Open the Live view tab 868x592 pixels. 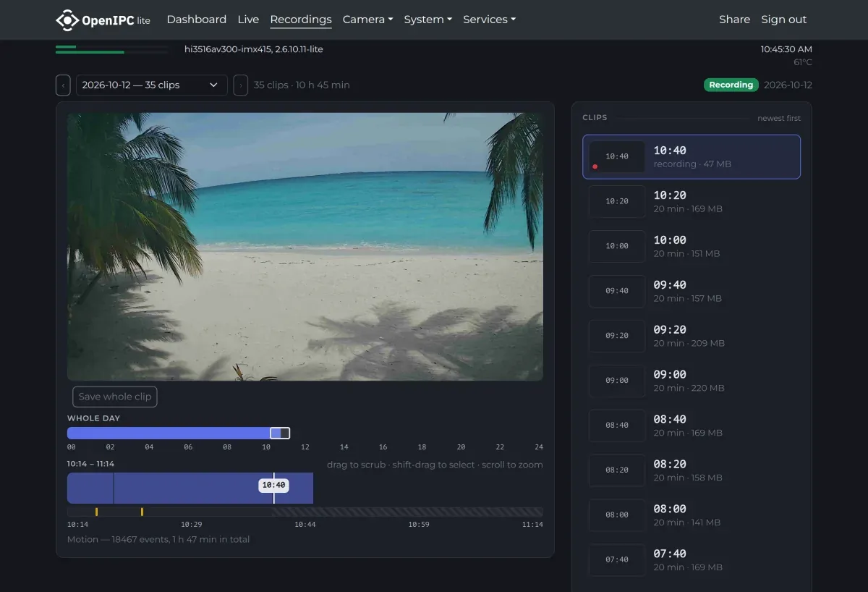[248, 20]
